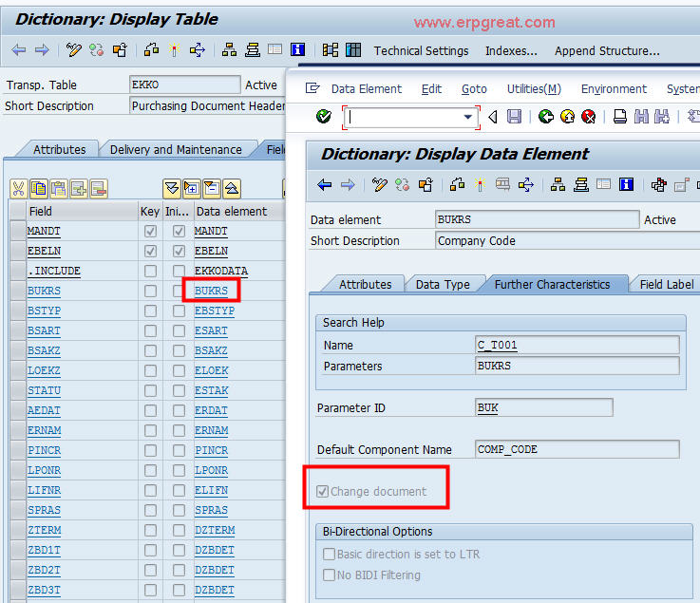
Task: Open the Edit menu
Action: coord(431,89)
